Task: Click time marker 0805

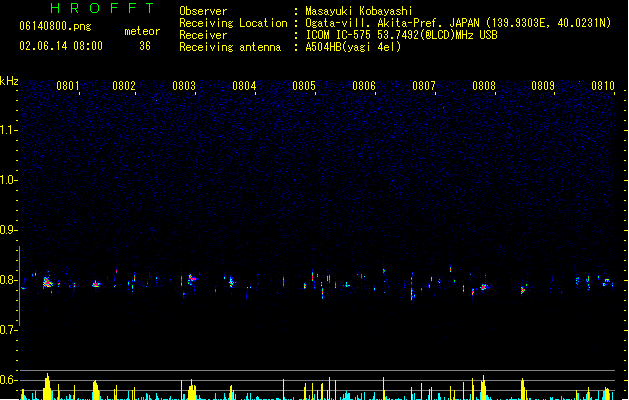Action: pyautogui.click(x=304, y=86)
